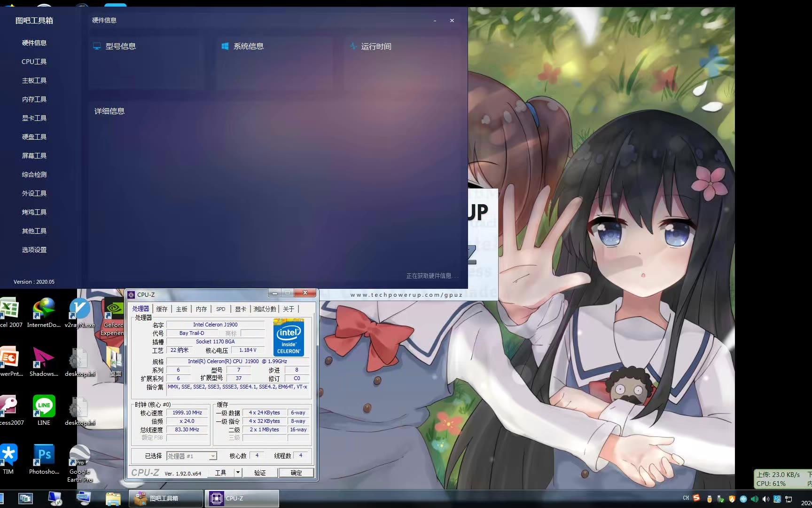Screen dimensions: 812x508
Task: Switch to the 主板 tab in CPU-Z
Action: tap(182, 309)
